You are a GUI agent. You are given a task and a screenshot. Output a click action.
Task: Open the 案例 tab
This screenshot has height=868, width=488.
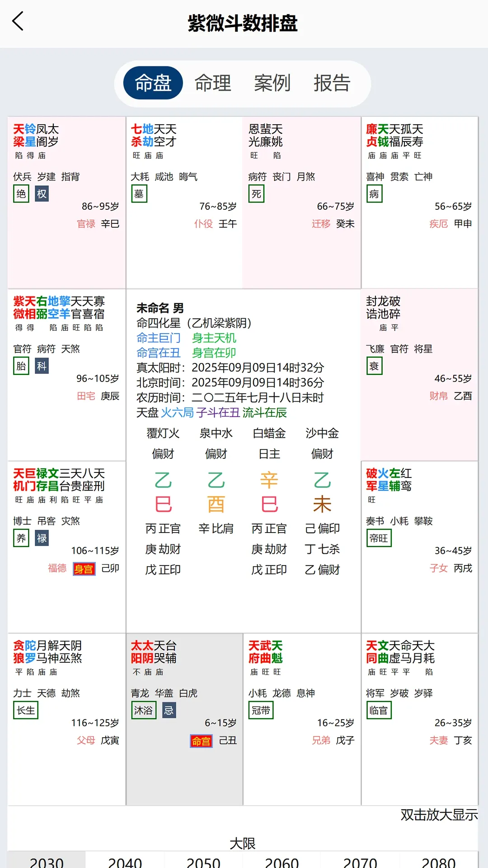click(x=272, y=83)
